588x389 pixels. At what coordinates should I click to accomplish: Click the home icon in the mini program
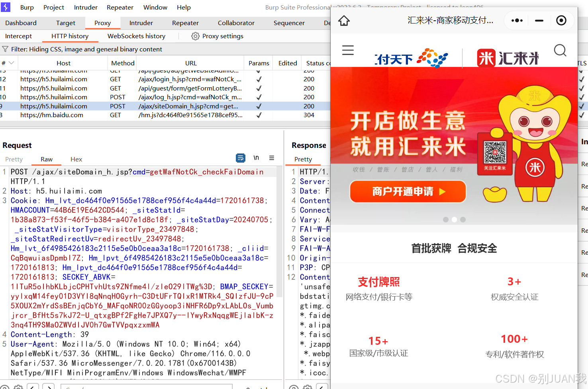(344, 20)
